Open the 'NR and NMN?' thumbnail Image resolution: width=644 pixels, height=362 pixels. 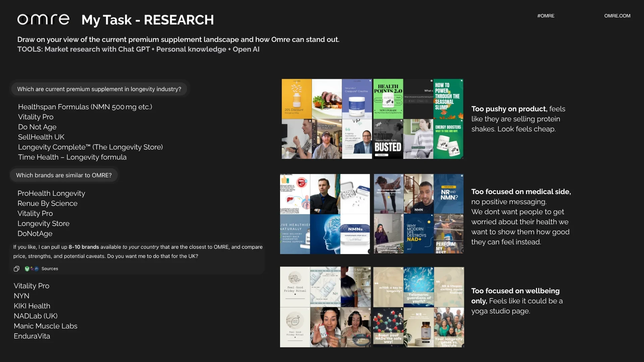[449, 194]
